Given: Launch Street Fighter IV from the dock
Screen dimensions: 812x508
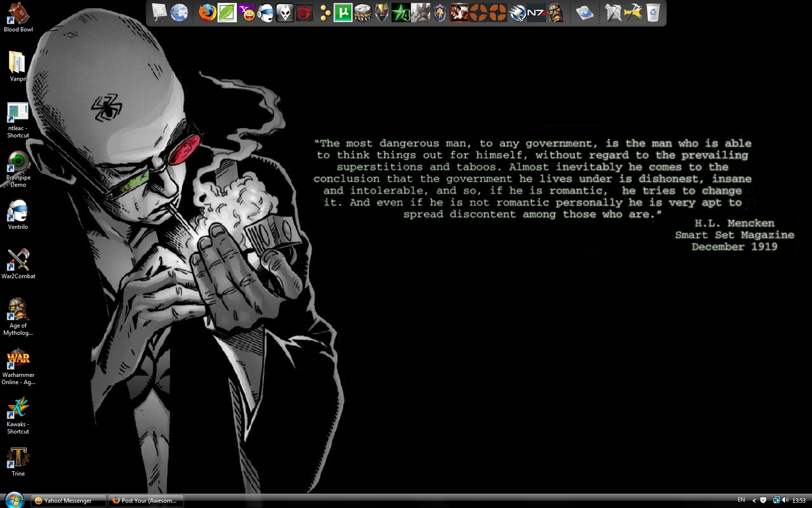Looking at the screenshot, I should click(x=459, y=13).
